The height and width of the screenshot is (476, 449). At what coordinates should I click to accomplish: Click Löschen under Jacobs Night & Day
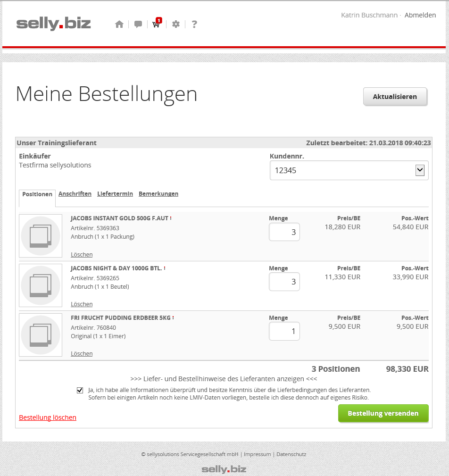pos(82,304)
